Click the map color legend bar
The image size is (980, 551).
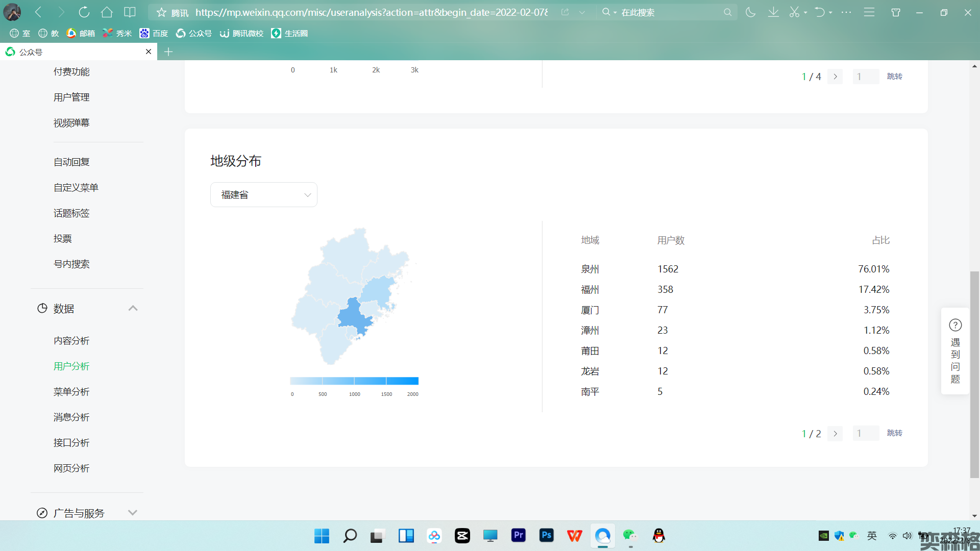(x=354, y=381)
